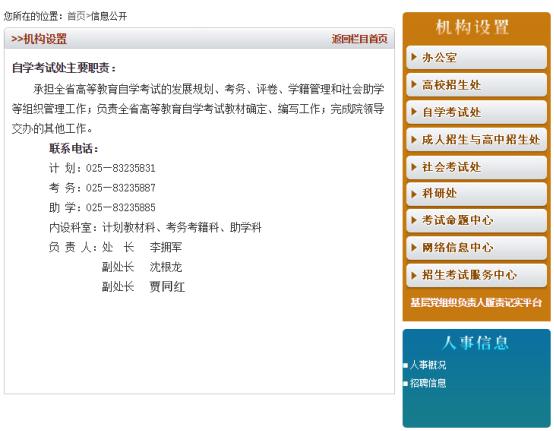554x431 pixels.
Task: Click the arrow icon beside 高校招生处
Action: [x=414, y=84]
